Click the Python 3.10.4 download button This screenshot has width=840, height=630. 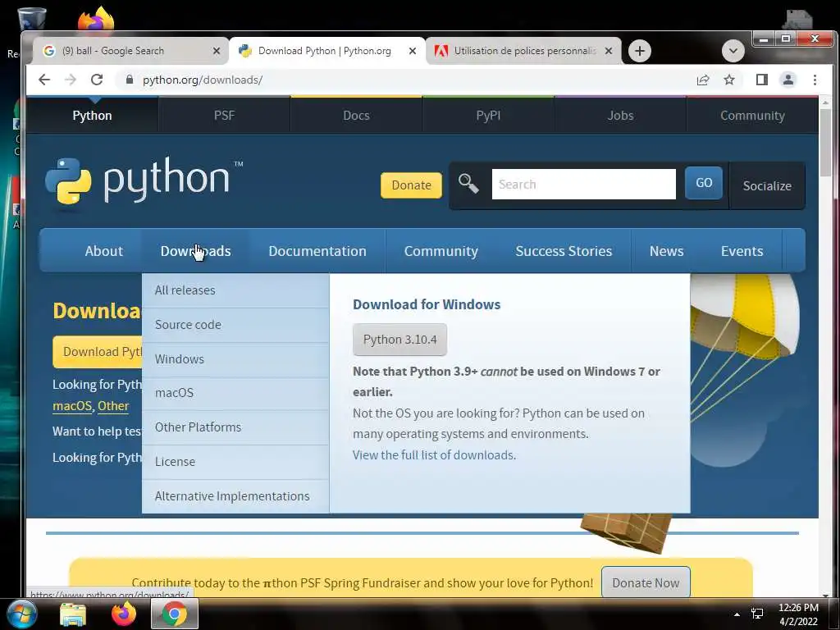click(x=399, y=340)
